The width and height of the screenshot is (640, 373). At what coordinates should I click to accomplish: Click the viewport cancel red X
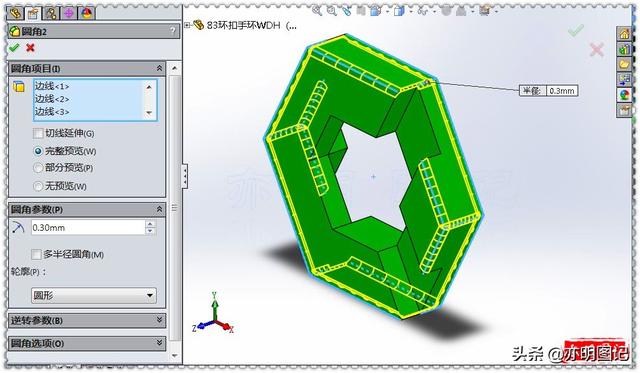(597, 50)
